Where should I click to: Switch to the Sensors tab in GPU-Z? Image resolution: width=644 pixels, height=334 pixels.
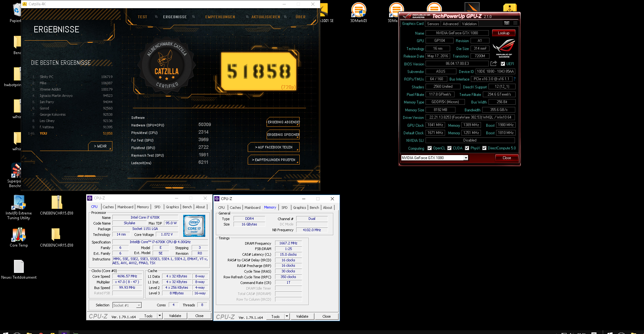click(433, 24)
